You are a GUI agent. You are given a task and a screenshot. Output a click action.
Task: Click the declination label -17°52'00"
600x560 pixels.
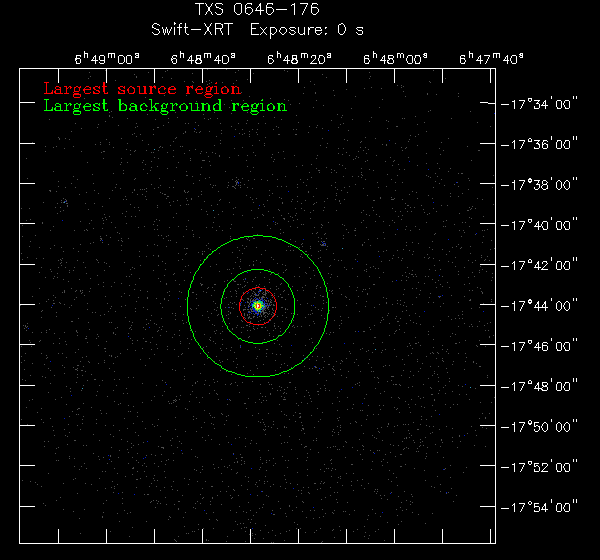(x=539, y=467)
